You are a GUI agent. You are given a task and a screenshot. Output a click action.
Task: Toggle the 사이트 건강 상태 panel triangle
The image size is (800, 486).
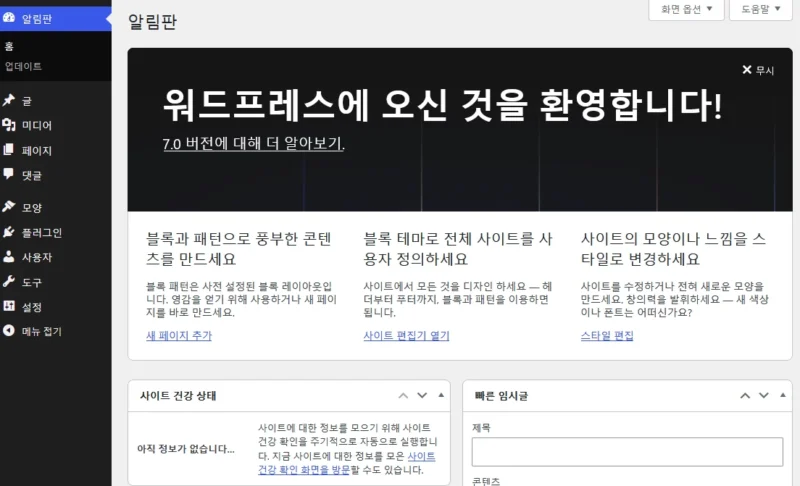(441, 395)
